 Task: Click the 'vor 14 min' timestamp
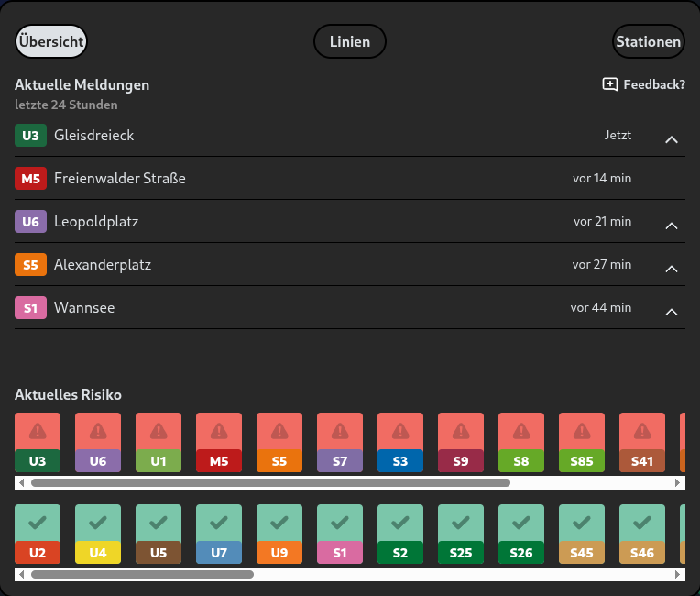click(602, 178)
